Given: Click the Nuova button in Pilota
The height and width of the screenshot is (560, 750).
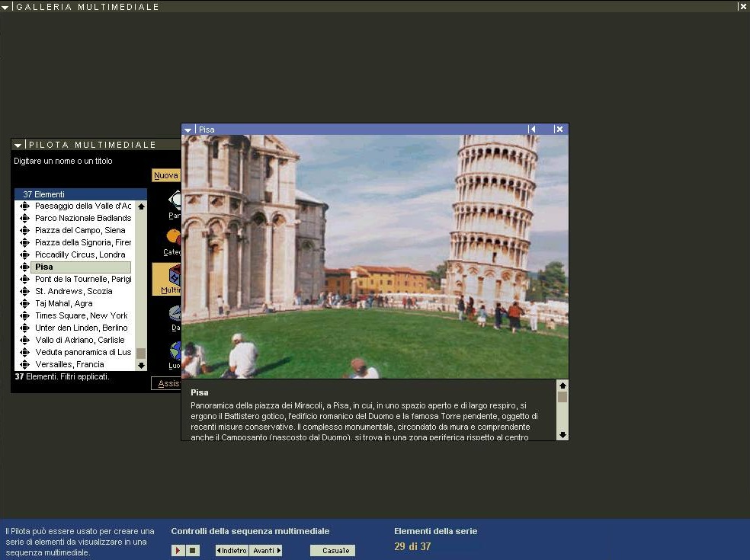Looking at the screenshot, I should [x=165, y=175].
